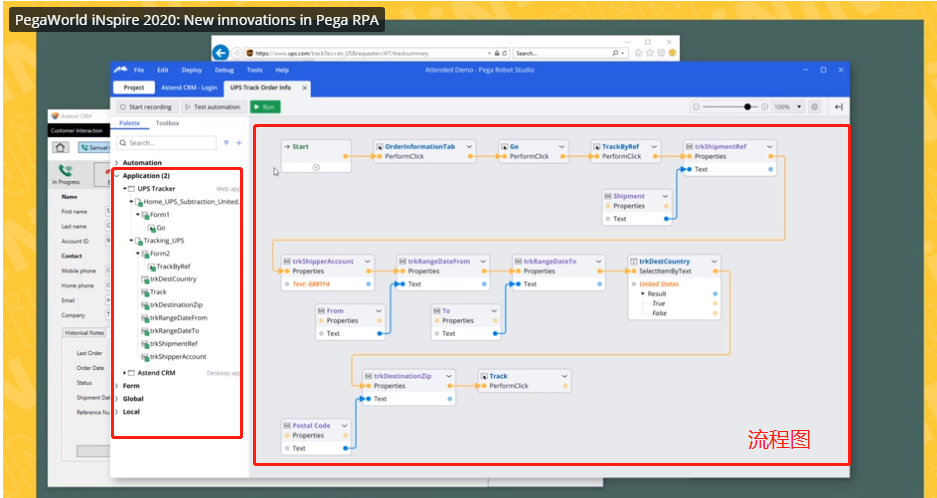Switch to the Toolbox tab
Viewport: 937px width, 498px height.
167,123
